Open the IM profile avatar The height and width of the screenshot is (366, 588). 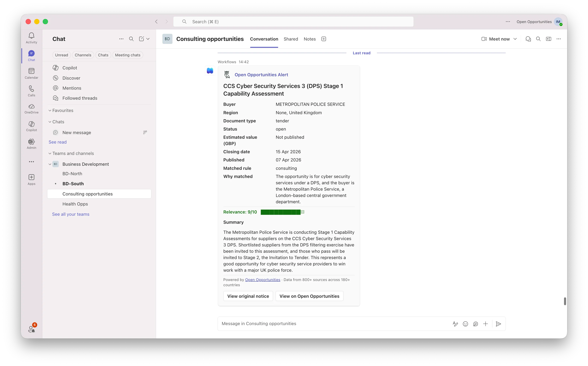click(558, 22)
